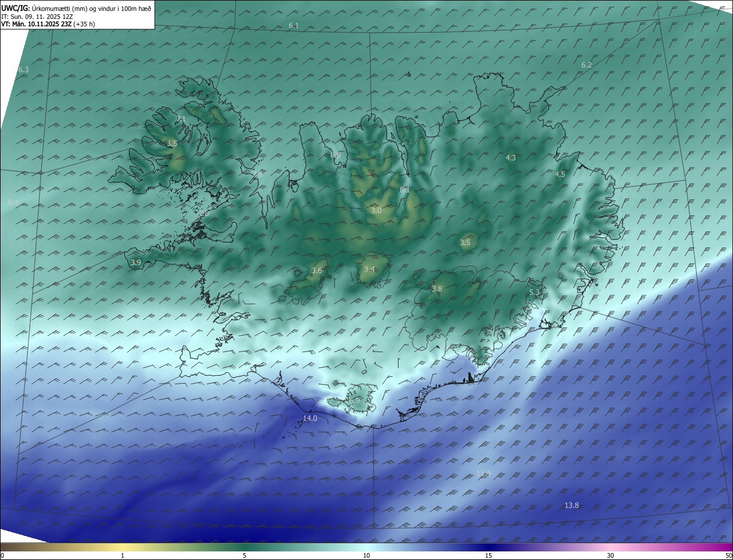Click the 50 mm tick on the color scale
Screen dimensions: 733x560
pos(728,556)
